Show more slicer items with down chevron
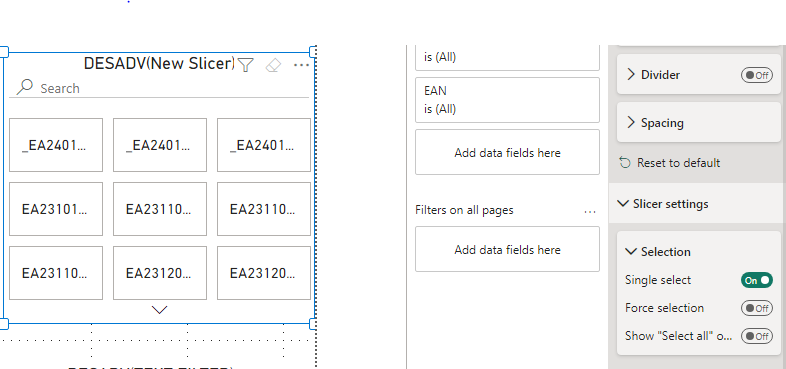 (159, 310)
